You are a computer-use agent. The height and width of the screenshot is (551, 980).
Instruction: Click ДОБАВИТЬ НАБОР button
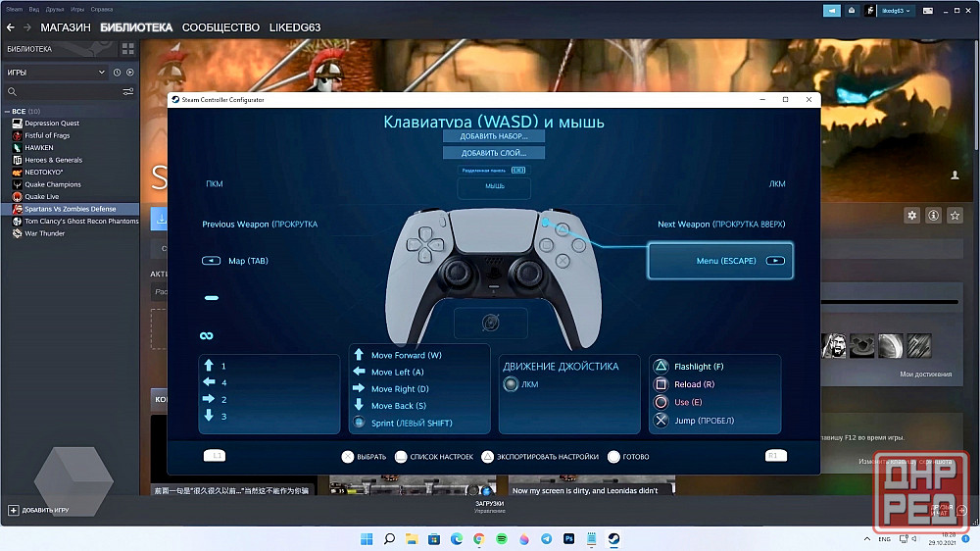point(494,136)
